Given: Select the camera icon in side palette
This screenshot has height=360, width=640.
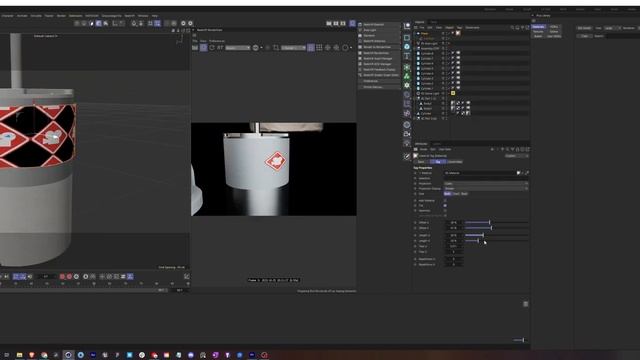Looking at the screenshot, I should pyautogui.click(x=407, y=134).
